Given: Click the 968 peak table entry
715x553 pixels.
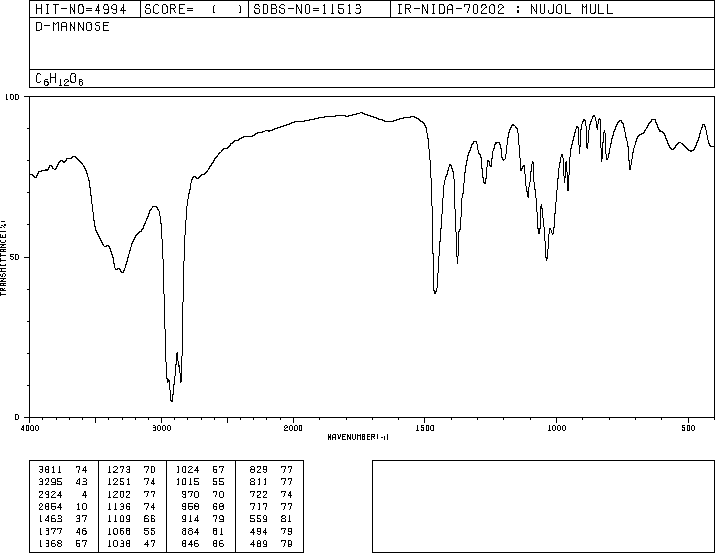Looking at the screenshot, I should 190,506.
